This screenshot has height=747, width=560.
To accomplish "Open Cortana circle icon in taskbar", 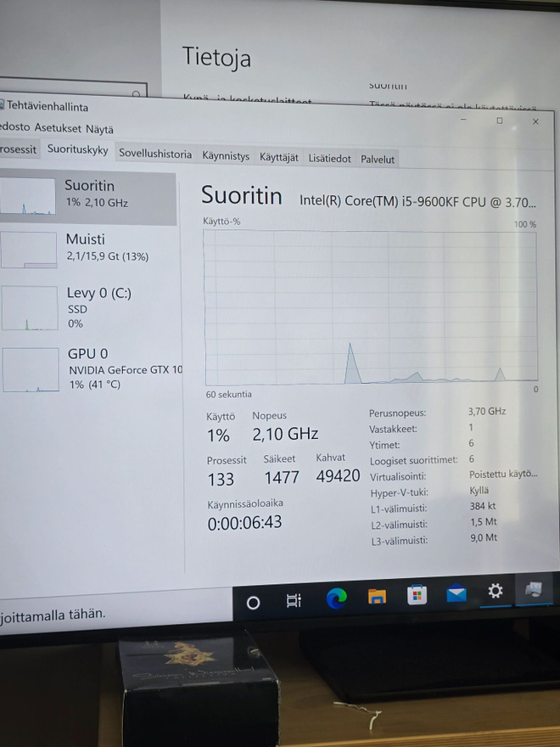I will tap(254, 603).
